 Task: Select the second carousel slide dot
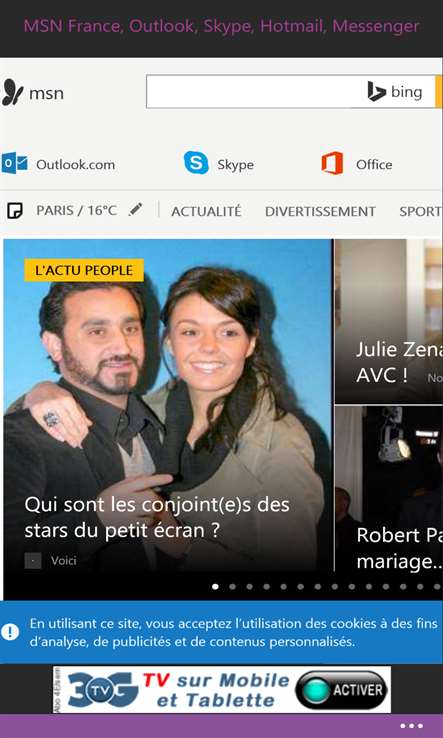pyautogui.click(x=232, y=586)
